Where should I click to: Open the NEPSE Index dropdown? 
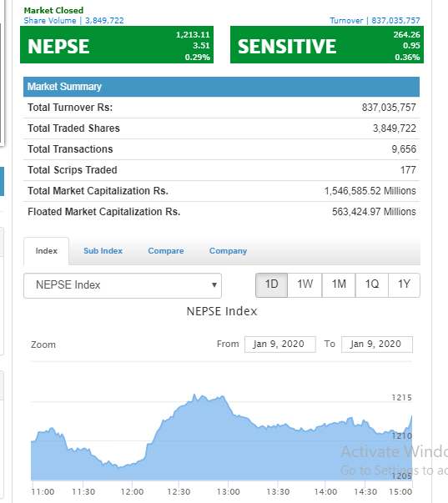click(x=123, y=285)
